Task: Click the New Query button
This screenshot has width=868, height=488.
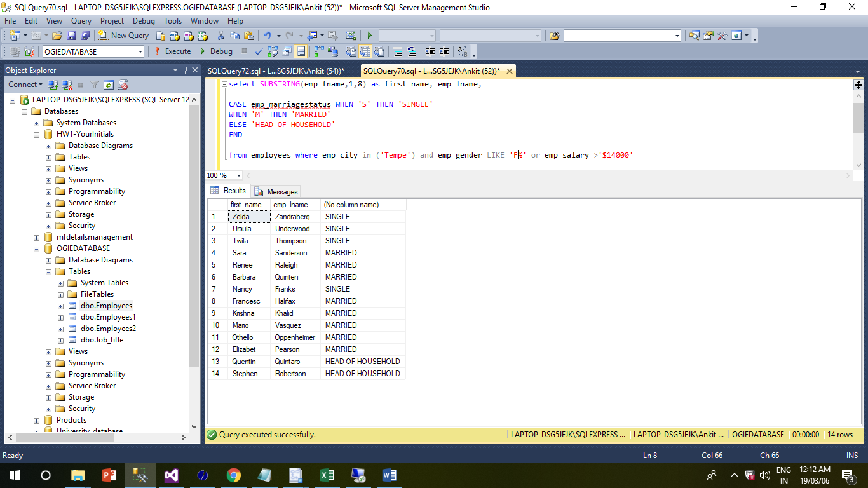Action: 123,36
